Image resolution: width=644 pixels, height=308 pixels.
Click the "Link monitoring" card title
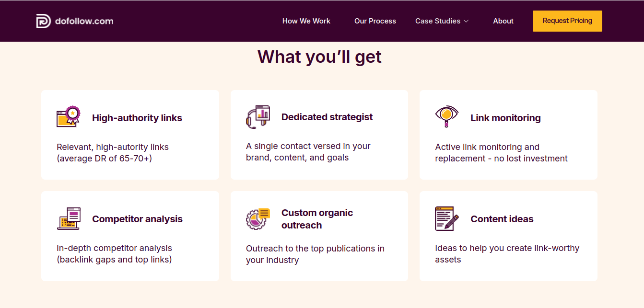tap(505, 118)
